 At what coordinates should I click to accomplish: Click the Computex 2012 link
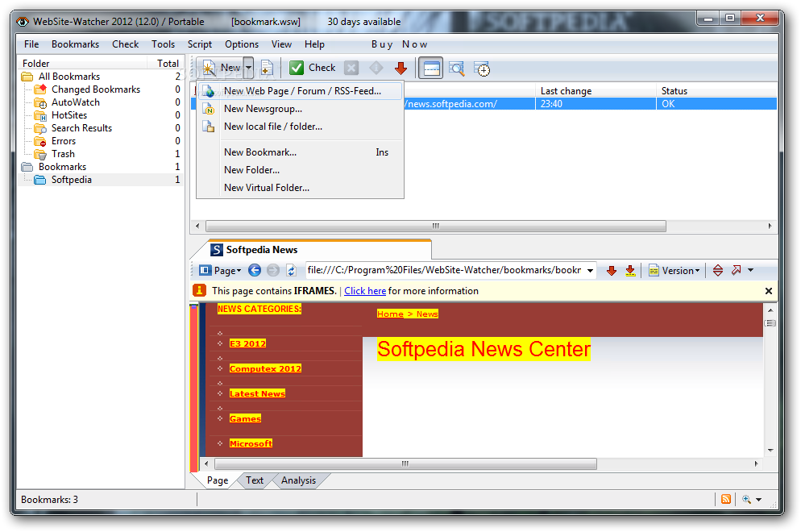(x=265, y=368)
